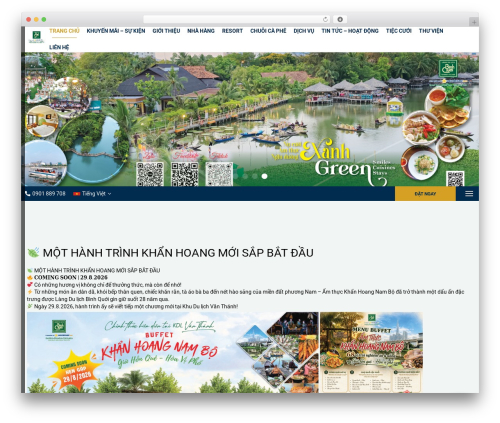Screen dimensions: 500x423
Task: Click the phone icon next to 0901 889 708
Action: 28,194
